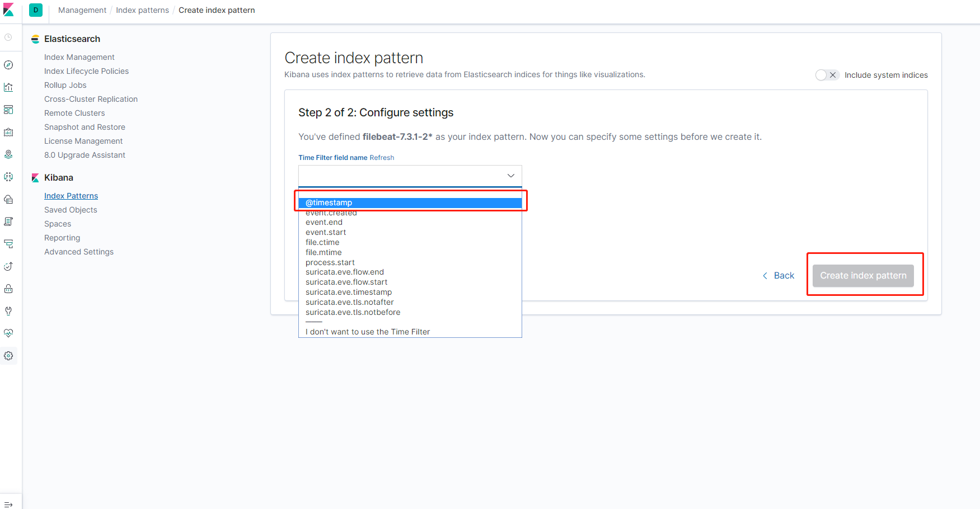
Task: Choose suricata.eve.flow.end option
Action: point(410,272)
